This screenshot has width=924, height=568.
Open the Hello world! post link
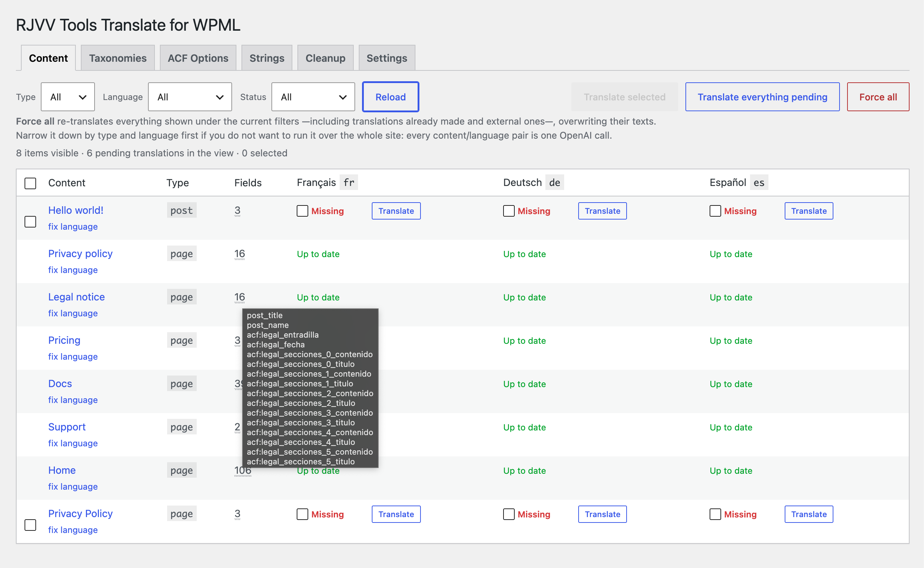click(x=76, y=210)
